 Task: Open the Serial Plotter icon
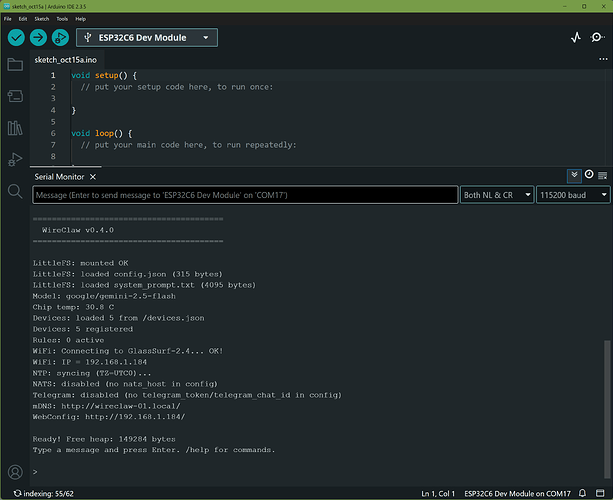pyautogui.click(x=576, y=38)
